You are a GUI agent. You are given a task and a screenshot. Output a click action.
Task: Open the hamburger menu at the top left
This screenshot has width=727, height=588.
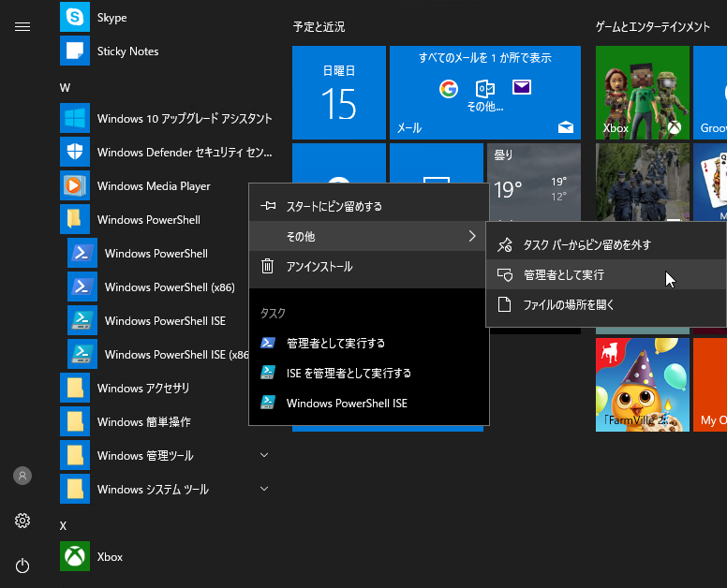[22, 27]
